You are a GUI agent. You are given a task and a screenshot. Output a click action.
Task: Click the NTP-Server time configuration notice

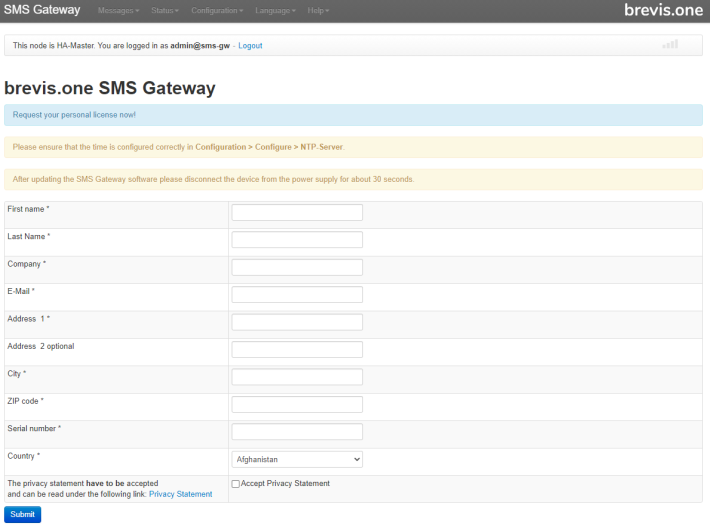[x=353, y=147]
